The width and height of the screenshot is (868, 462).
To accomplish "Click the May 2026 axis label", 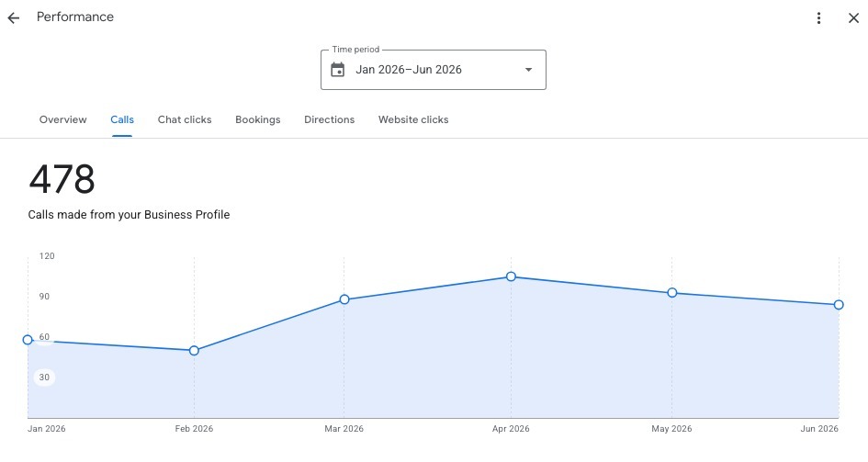I will (671, 429).
